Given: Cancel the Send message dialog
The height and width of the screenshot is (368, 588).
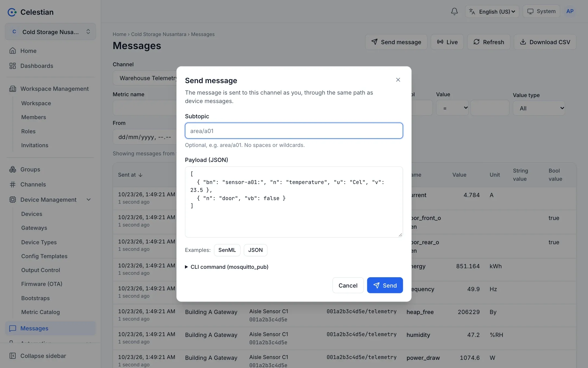Looking at the screenshot, I should point(348,285).
